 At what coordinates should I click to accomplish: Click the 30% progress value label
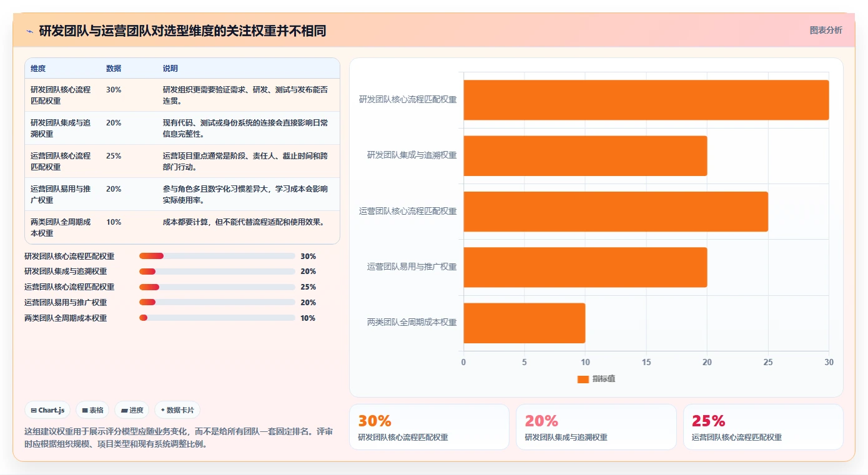pos(308,257)
